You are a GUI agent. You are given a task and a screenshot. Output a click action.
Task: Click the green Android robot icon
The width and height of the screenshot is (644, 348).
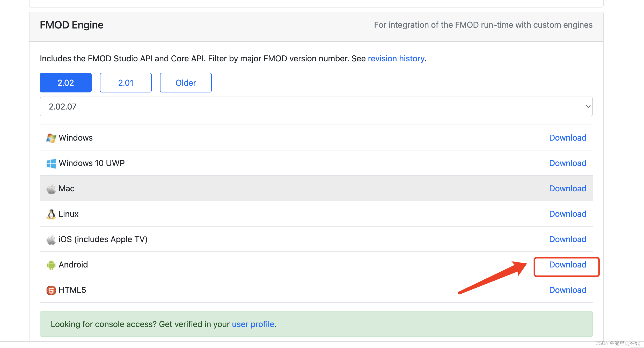[51, 265]
